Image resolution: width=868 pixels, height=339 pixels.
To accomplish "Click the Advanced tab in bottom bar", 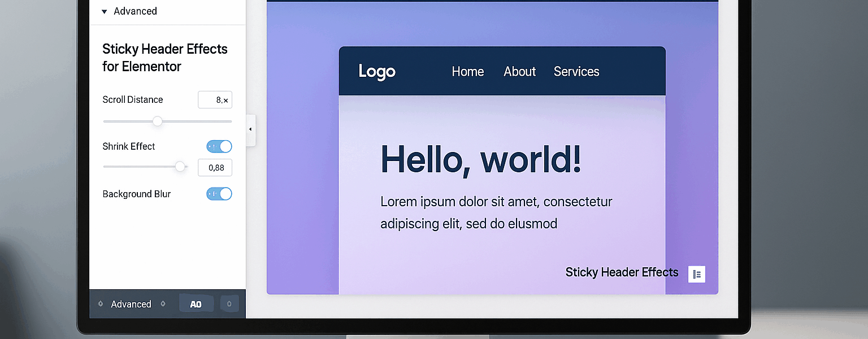I will click(131, 304).
